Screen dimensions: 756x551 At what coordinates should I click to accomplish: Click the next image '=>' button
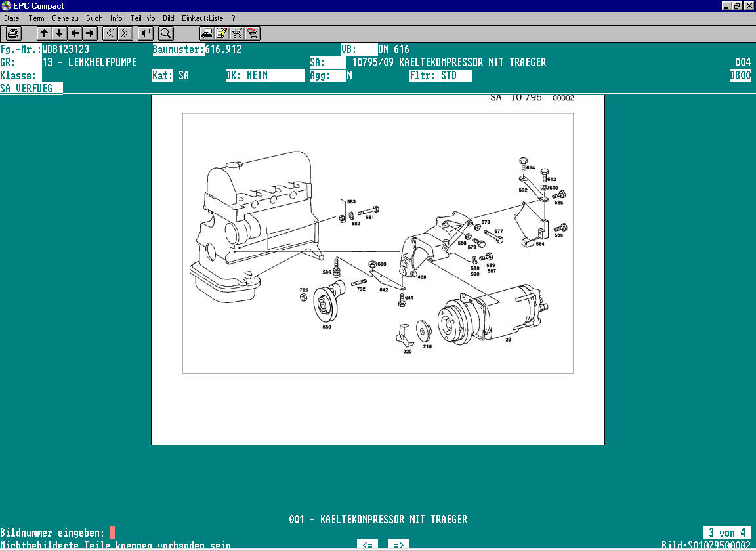pyautogui.click(x=398, y=544)
